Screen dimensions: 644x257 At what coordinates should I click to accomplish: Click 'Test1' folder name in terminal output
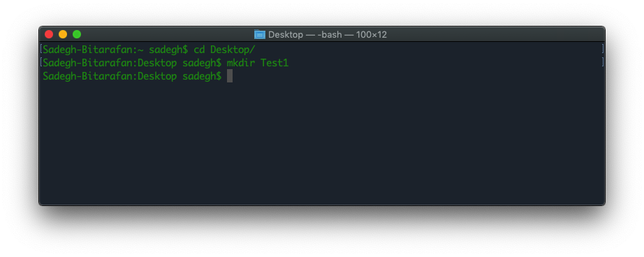point(275,63)
